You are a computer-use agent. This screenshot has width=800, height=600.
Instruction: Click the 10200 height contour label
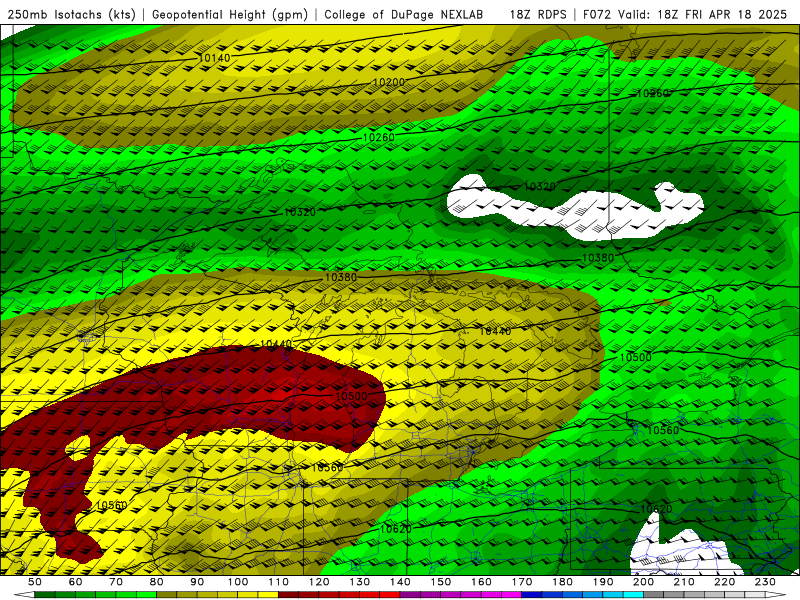[x=389, y=82]
